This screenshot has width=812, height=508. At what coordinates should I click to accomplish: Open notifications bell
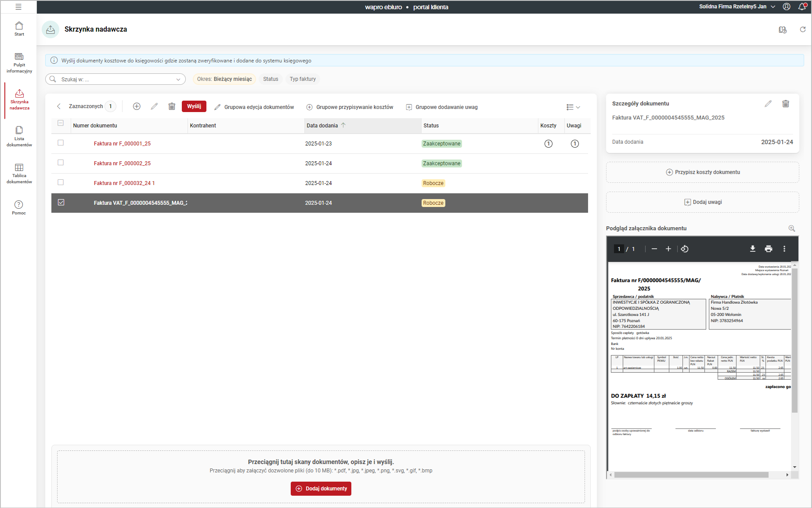(802, 7)
